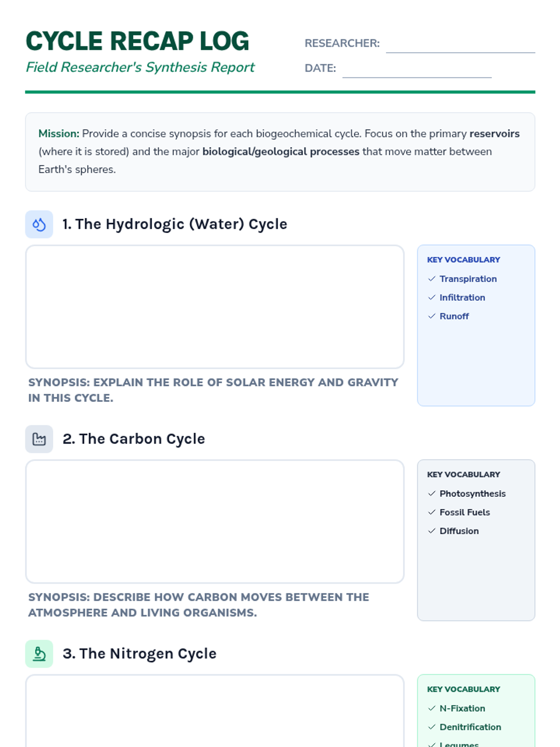
Task: Click the checkmark beside Infiltration
Action: coord(432,297)
